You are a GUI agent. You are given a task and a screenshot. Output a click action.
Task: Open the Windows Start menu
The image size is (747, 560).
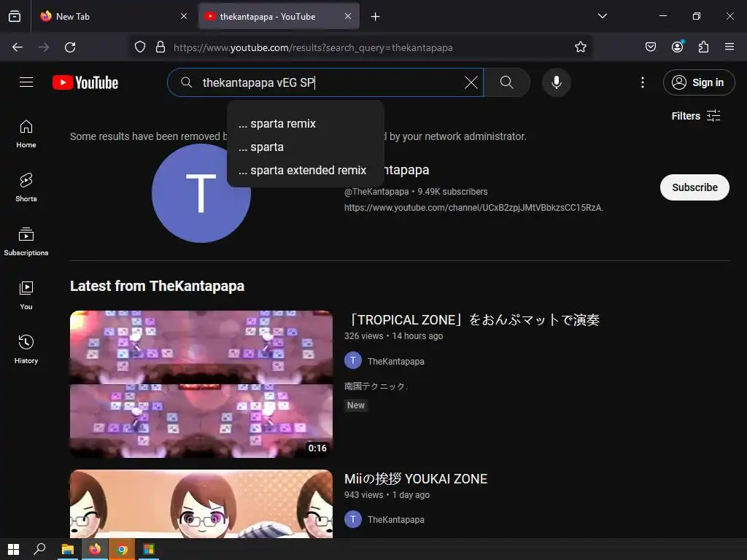[13, 549]
